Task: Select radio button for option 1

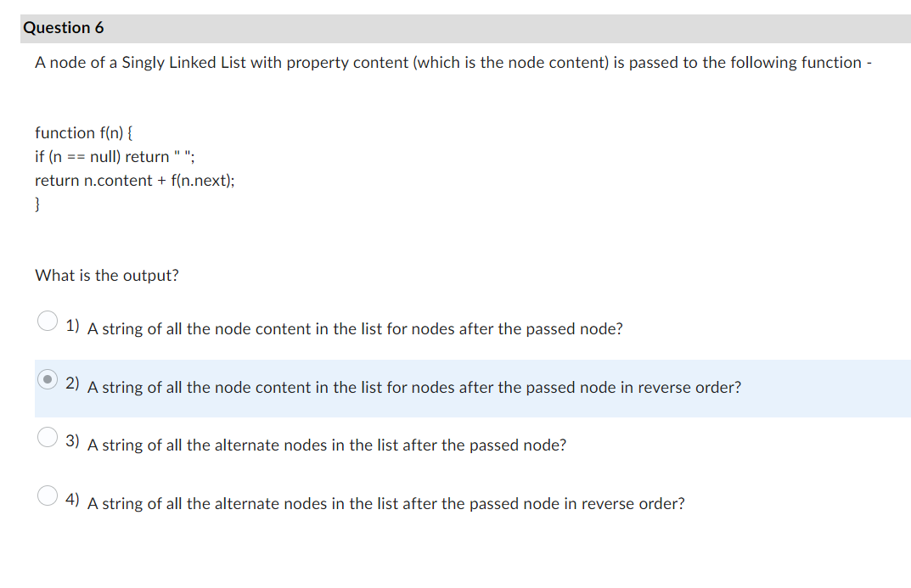Action: (x=47, y=320)
